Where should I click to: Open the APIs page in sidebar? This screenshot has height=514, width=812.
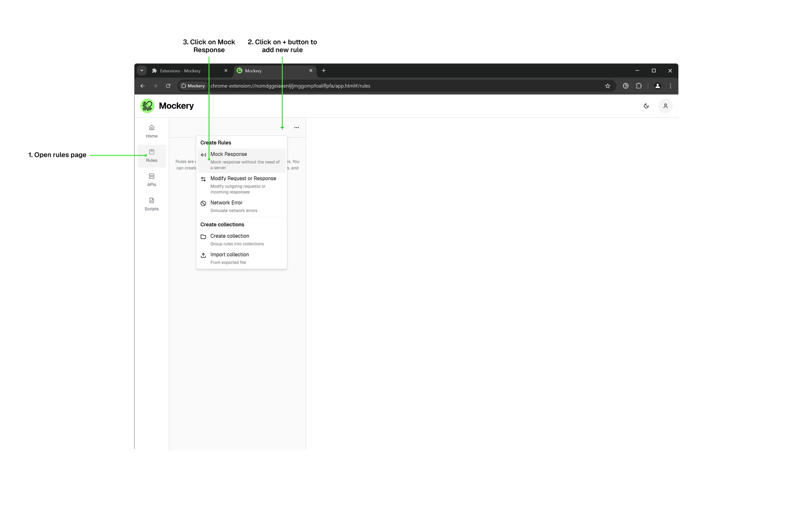pyautogui.click(x=151, y=180)
